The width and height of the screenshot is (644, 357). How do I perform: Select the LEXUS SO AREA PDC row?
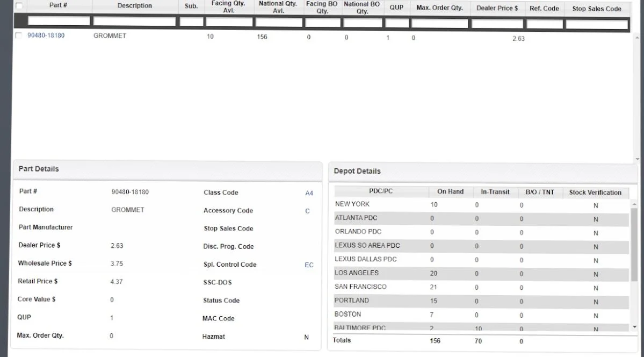[x=481, y=246]
